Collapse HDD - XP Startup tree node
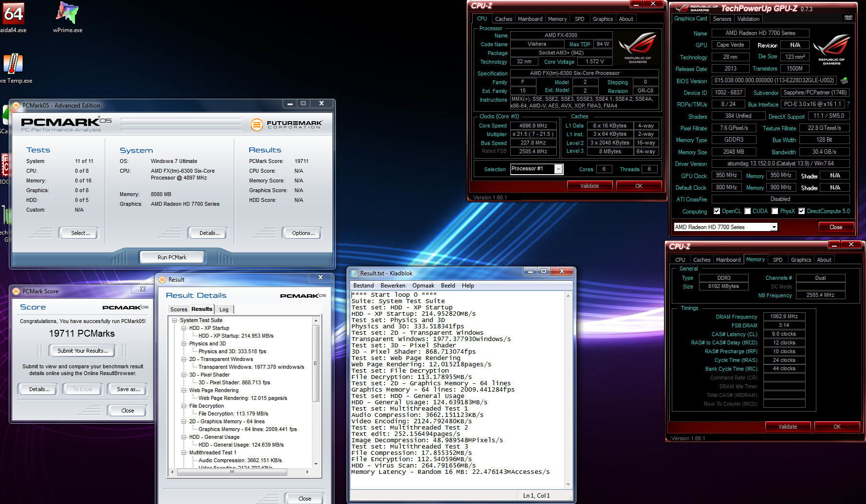 tap(184, 328)
